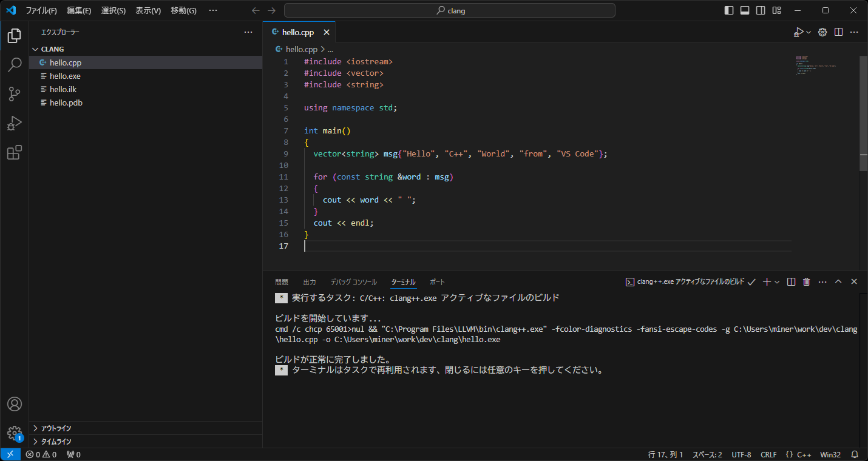Image resolution: width=868 pixels, height=461 pixels.
Task: Click the notifications bell in status bar
Action: (x=855, y=454)
